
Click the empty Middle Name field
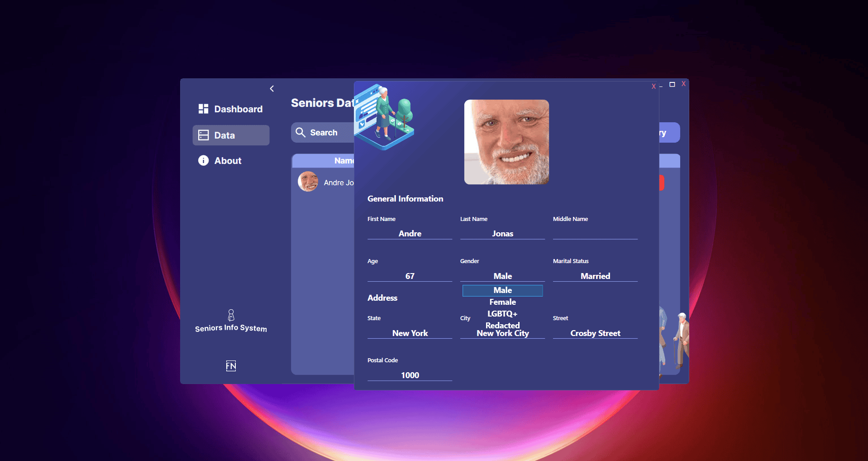click(595, 233)
